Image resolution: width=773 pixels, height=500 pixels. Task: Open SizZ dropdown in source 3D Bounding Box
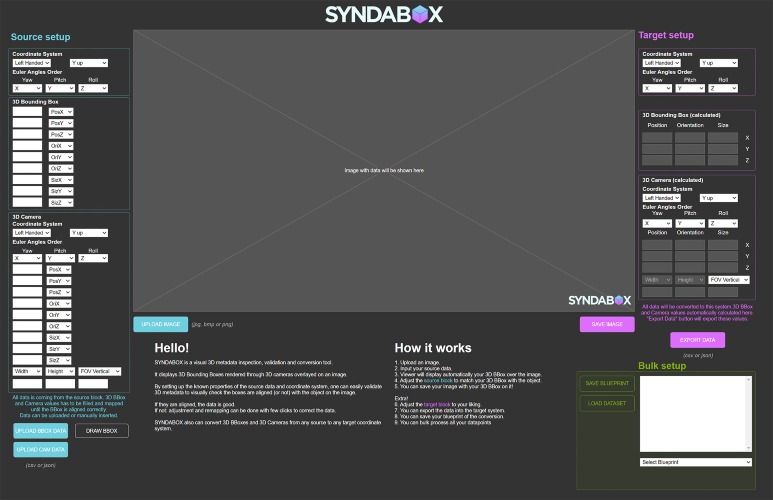click(61, 203)
